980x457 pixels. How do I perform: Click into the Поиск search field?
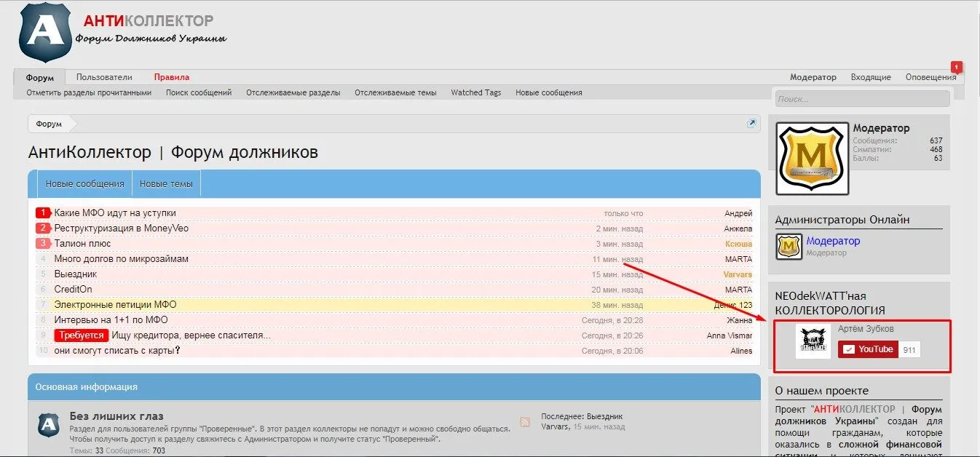(x=861, y=99)
